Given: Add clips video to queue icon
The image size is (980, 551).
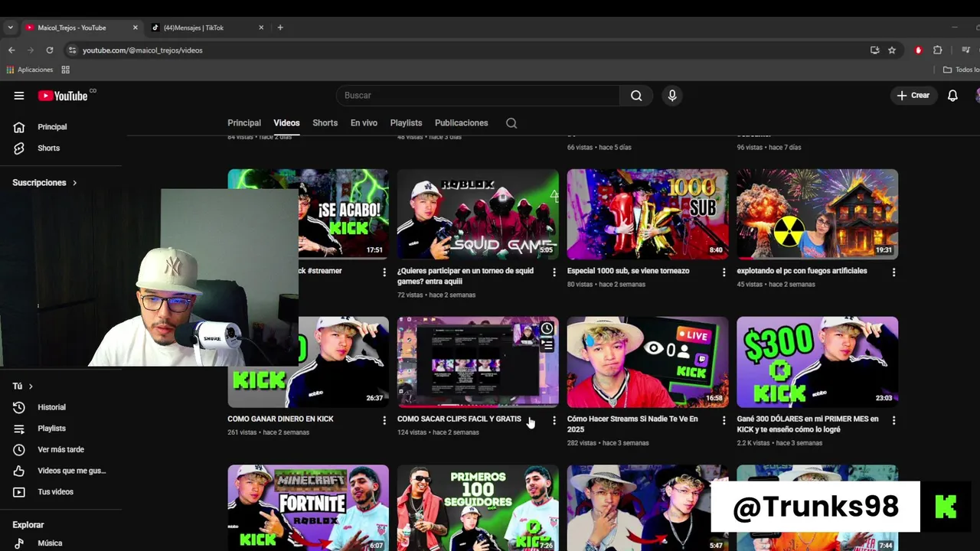Looking at the screenshot, I should point(547,345).
